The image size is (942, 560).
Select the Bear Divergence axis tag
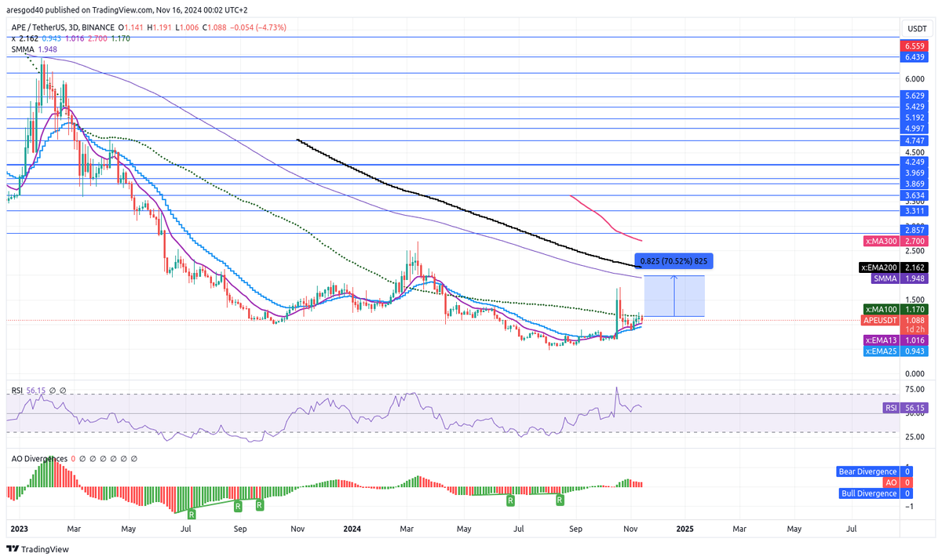pos(868,472)
